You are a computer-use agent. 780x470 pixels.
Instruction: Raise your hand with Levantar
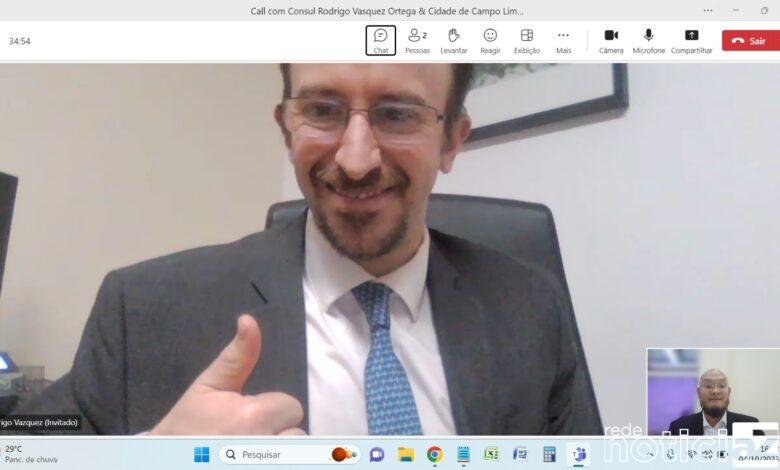tap(453, 40)
